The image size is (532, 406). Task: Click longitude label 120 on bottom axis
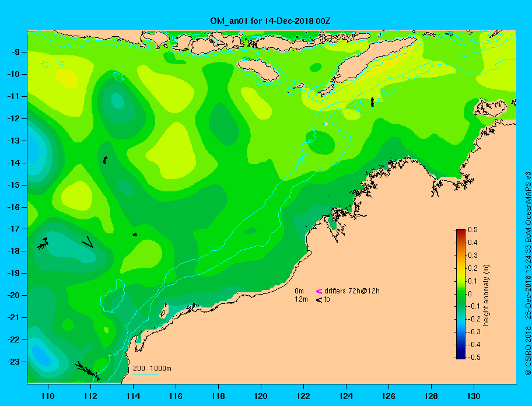click(261, 396)
